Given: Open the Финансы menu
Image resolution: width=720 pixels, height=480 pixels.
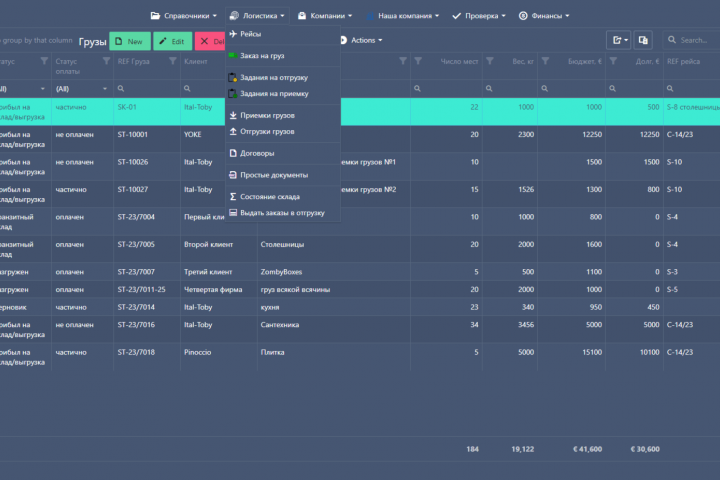Looking at the screenshot, I should coord(544,16).
